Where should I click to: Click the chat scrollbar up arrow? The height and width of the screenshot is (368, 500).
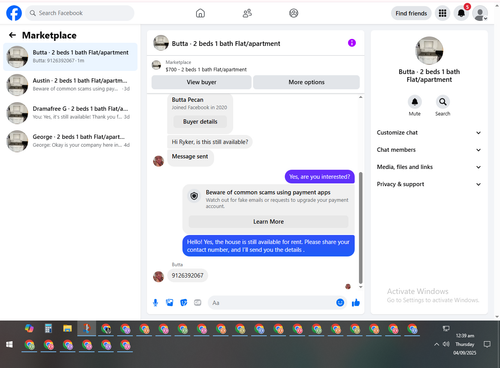pos(361,97)
